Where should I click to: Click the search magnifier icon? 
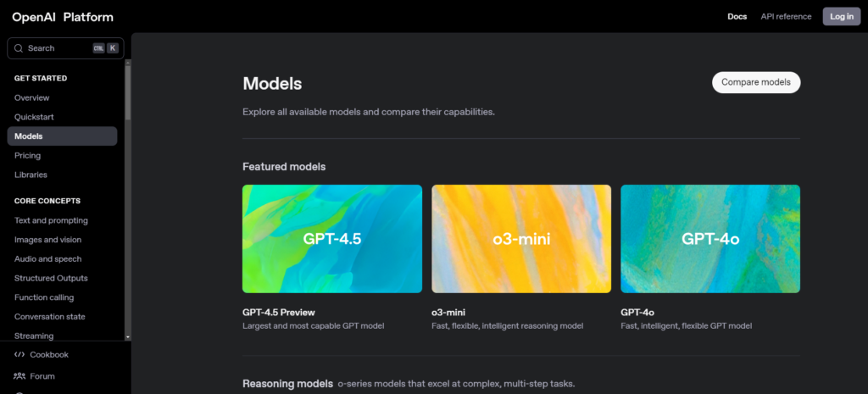[19, 48]
